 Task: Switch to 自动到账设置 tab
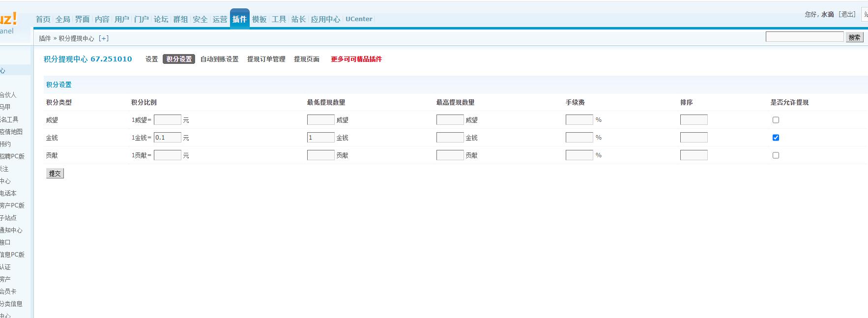(x=219, y=59)
